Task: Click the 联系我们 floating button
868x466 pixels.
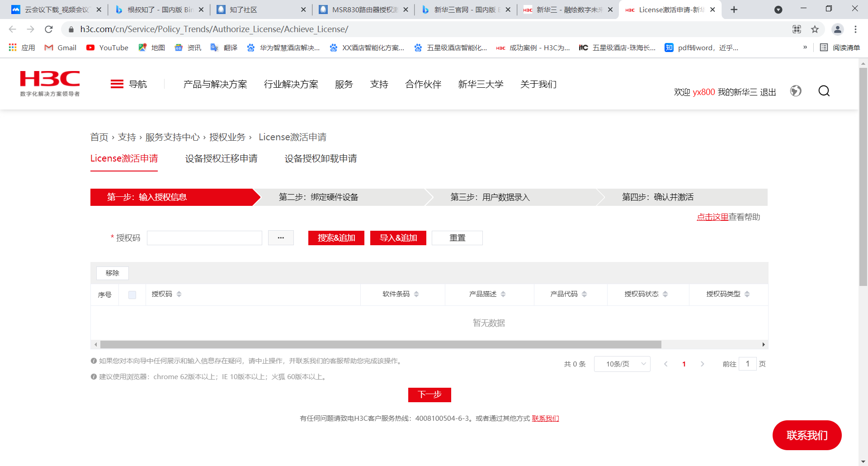Action: point(807,435)
